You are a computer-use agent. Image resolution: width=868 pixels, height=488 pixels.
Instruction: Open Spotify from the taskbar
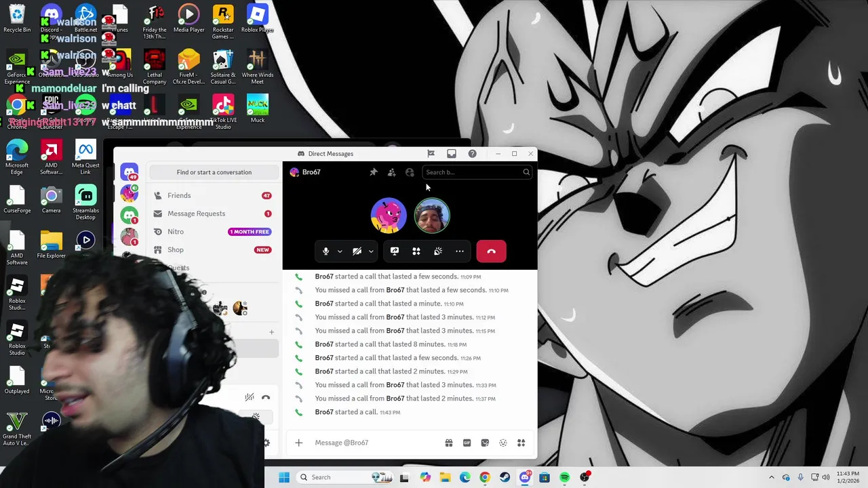click(564, 477)
